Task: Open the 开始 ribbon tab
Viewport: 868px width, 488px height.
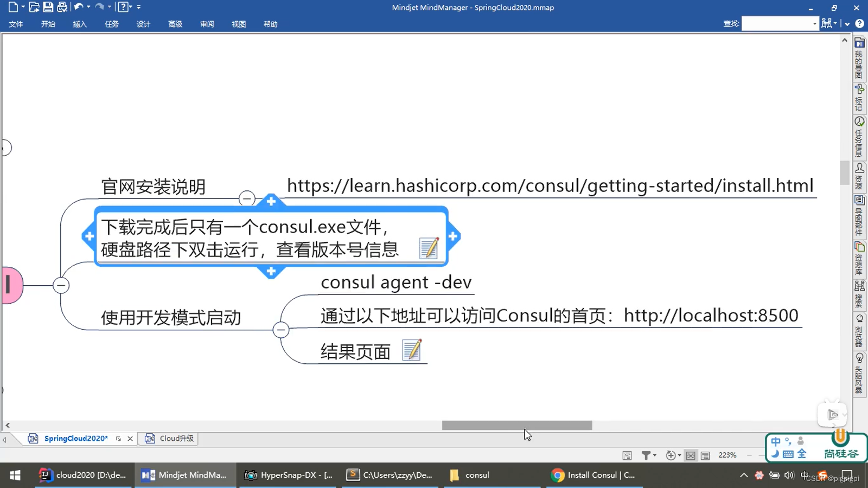Action: 48,24
